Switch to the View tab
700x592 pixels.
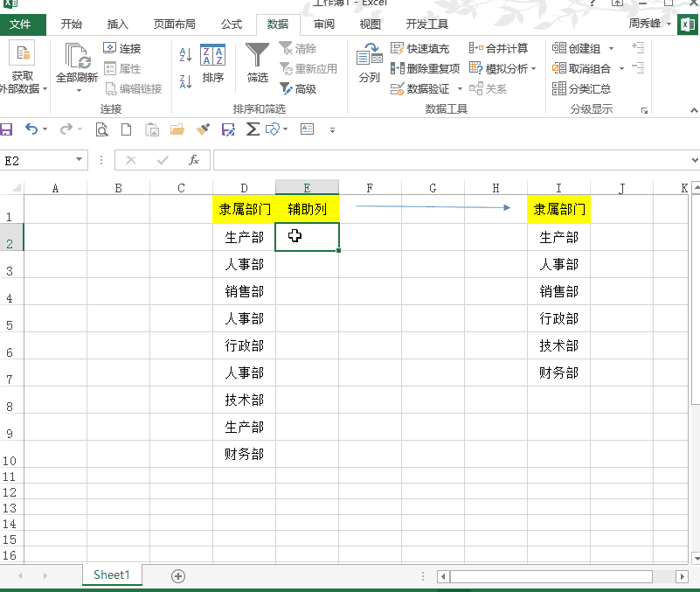click(370, 24)
